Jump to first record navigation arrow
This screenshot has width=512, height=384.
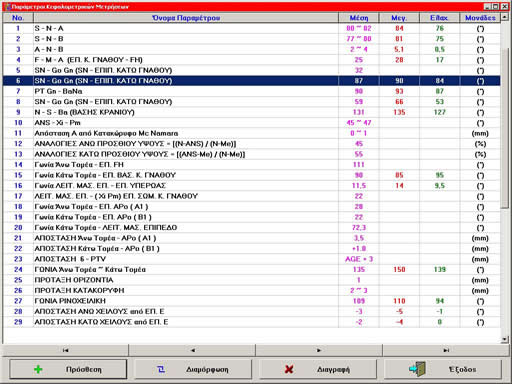(65, 350)
